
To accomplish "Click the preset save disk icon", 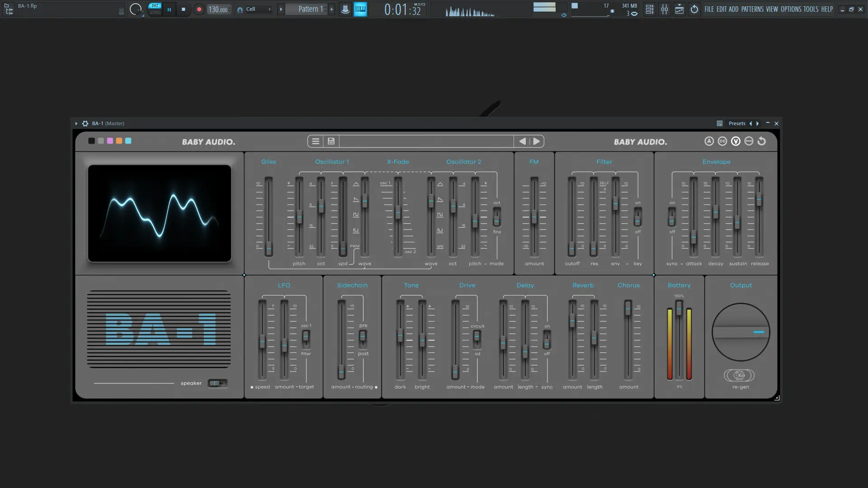I will click(x=331, y=141).
